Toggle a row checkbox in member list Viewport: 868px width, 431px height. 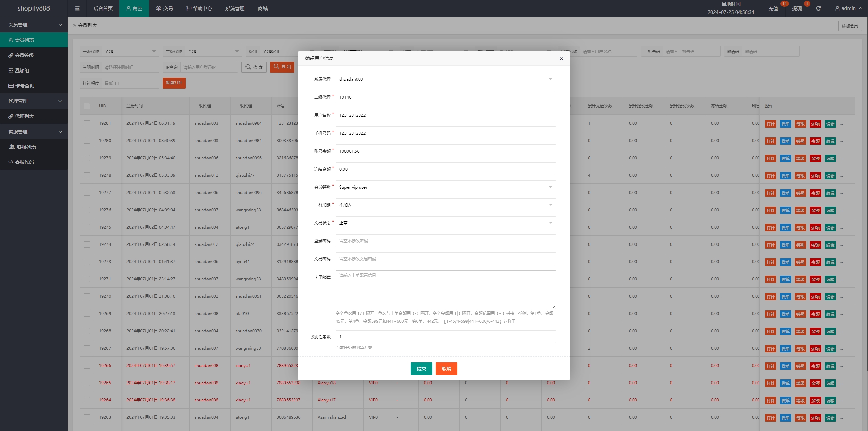(x=86, y=123)
